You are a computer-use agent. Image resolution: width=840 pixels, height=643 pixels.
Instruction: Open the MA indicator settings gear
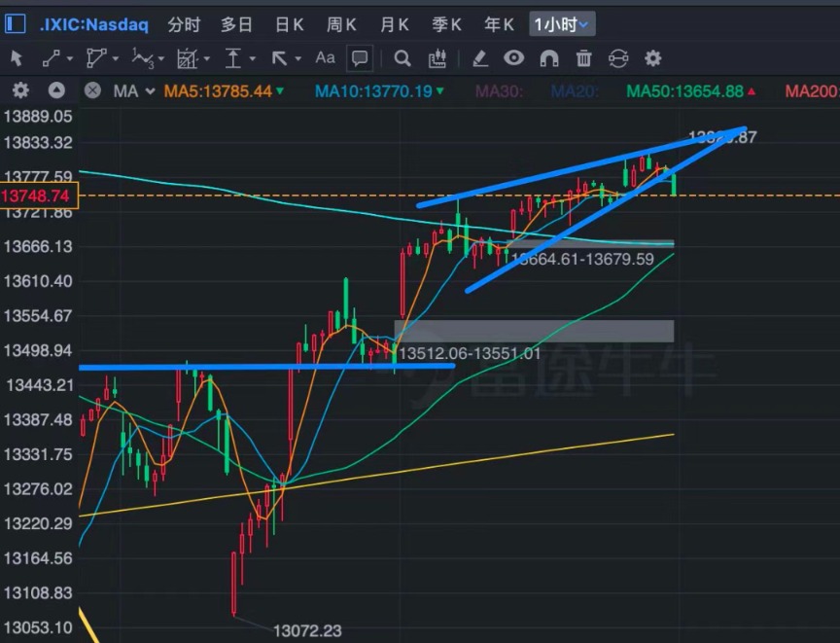tap(20, 90)
